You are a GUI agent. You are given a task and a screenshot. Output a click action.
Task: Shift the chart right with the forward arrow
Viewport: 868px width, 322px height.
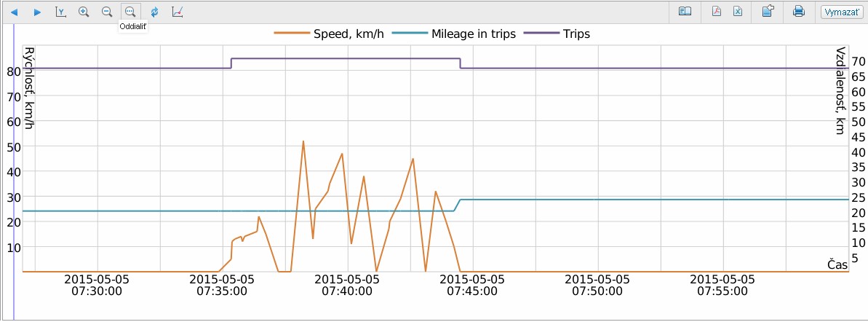(x=37, y=12)
